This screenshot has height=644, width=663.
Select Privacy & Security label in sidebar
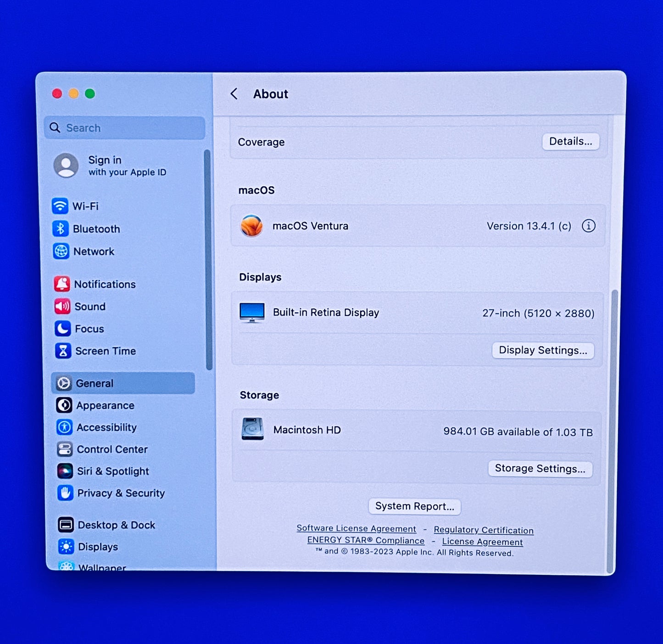(x=121, y=493)
